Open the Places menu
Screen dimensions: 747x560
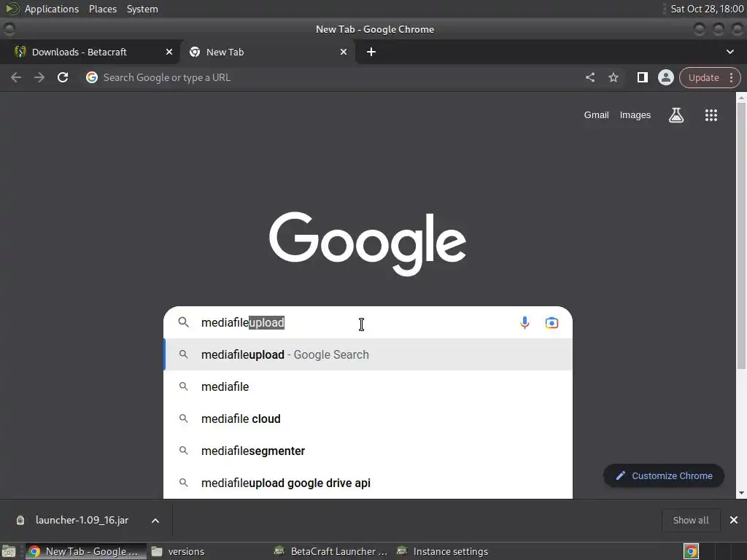[102, 9]
